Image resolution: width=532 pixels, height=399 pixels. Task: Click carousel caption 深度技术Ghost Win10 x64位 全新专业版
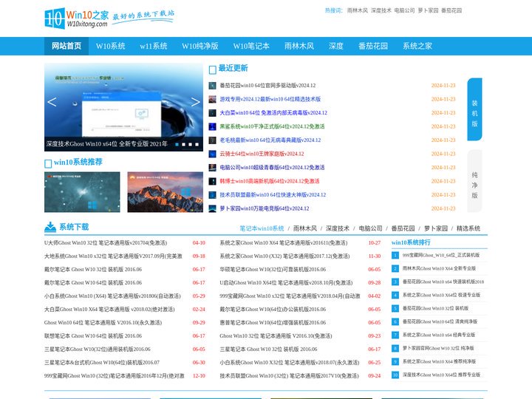pos(107,144)
